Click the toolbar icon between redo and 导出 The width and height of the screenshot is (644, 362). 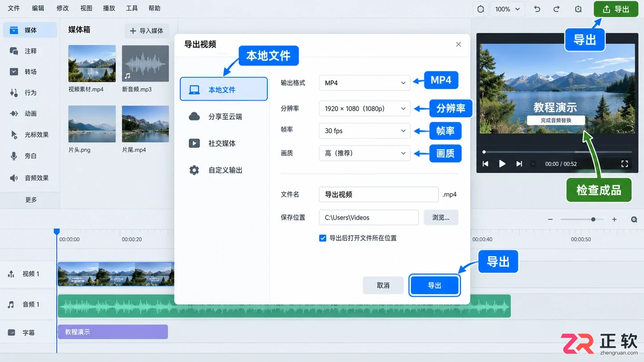pos(578,9)
